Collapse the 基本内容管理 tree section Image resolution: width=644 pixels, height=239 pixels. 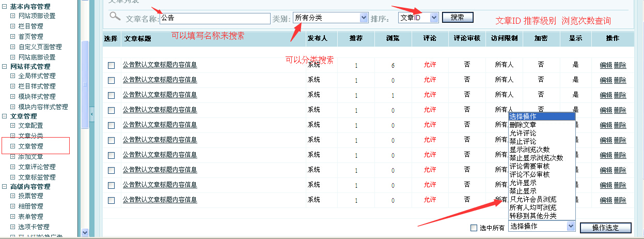tap(5, 6)
